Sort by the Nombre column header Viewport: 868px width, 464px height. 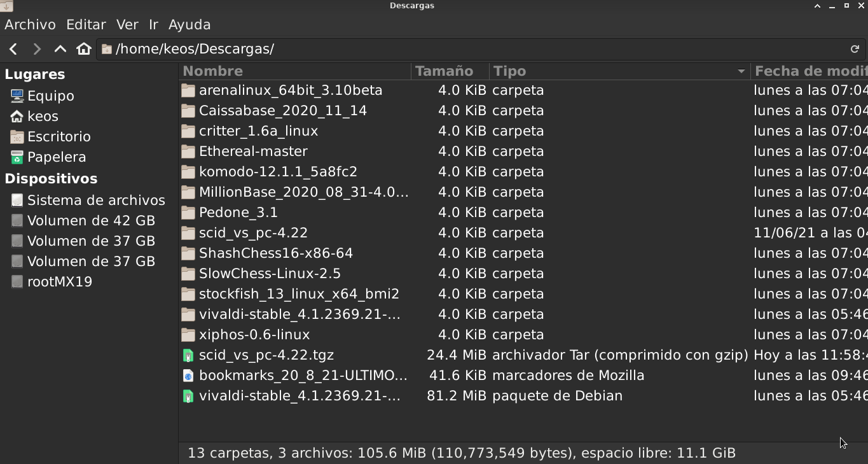[295, 71]
